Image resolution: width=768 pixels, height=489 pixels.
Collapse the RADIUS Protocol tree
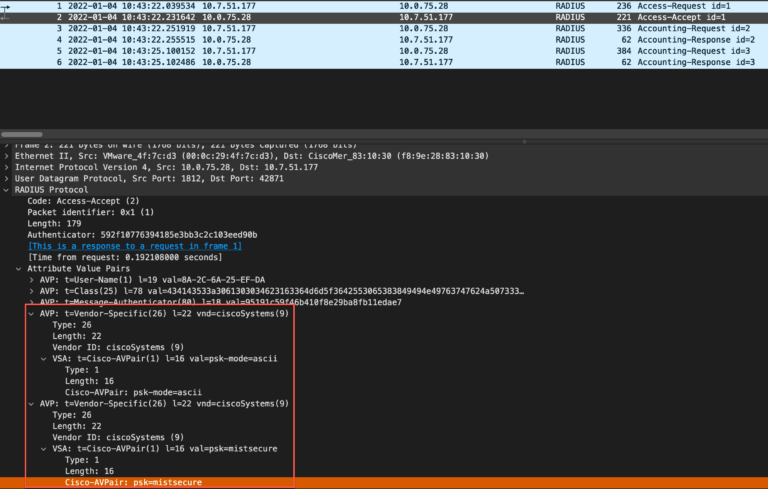click(6, 190)
